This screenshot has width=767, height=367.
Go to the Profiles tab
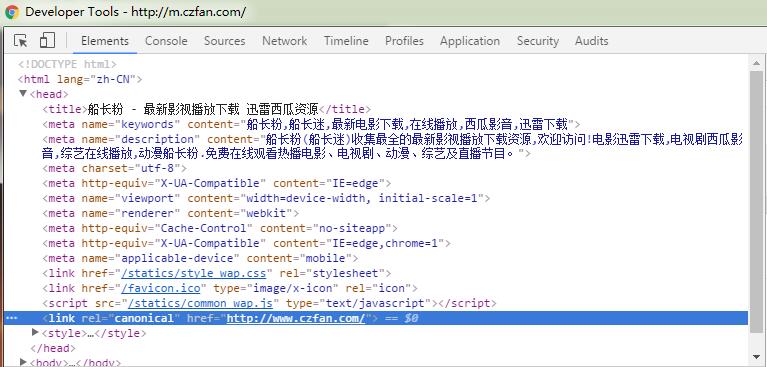click(404, 41)
